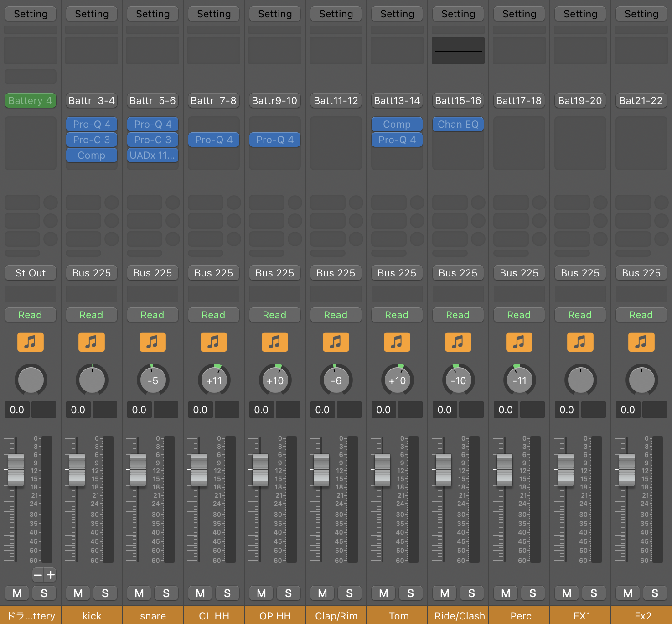Select the kick track name label
672x624 pixels.
[92, 615]
